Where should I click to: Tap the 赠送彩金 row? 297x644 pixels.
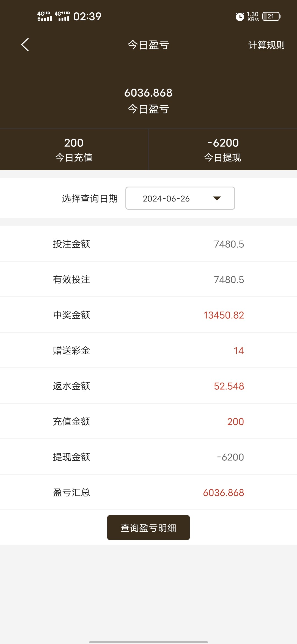148,351
